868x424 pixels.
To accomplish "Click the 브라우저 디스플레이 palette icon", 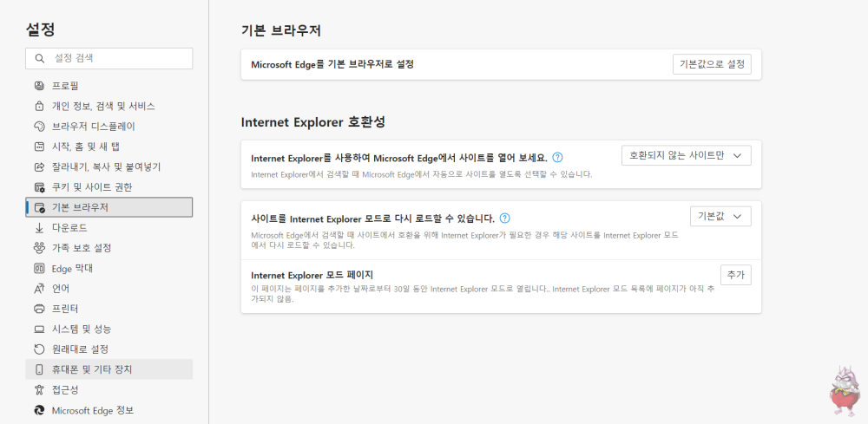I will (39, 126).
